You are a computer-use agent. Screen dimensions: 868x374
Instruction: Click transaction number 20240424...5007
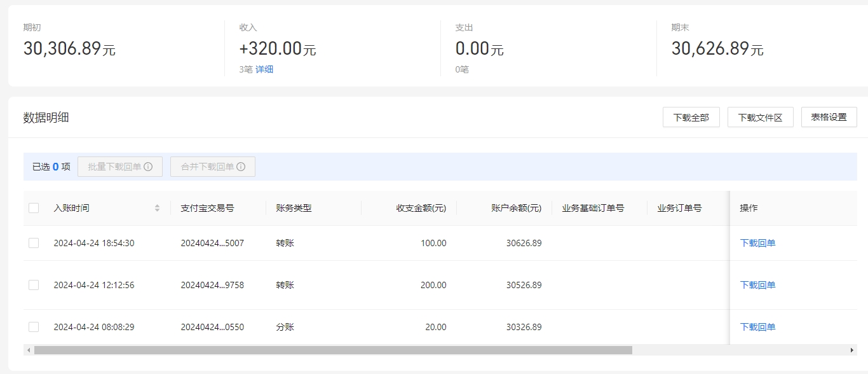tap(212, 243)
